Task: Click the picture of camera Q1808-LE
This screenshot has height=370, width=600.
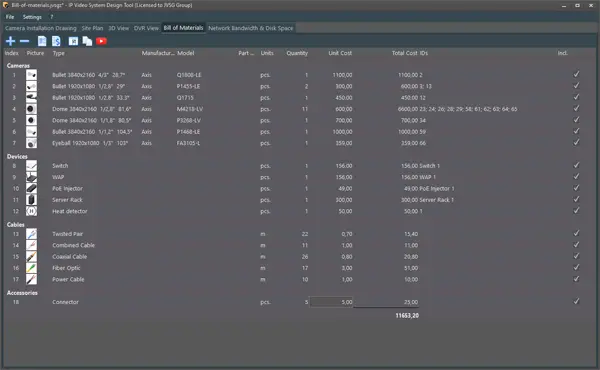Action: (x=31, y=75)
